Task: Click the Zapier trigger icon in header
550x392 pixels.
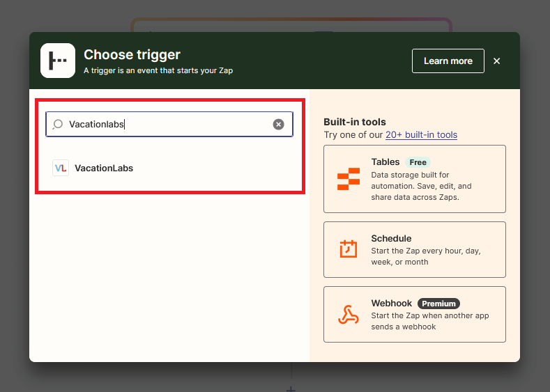Action: point(58,61)
